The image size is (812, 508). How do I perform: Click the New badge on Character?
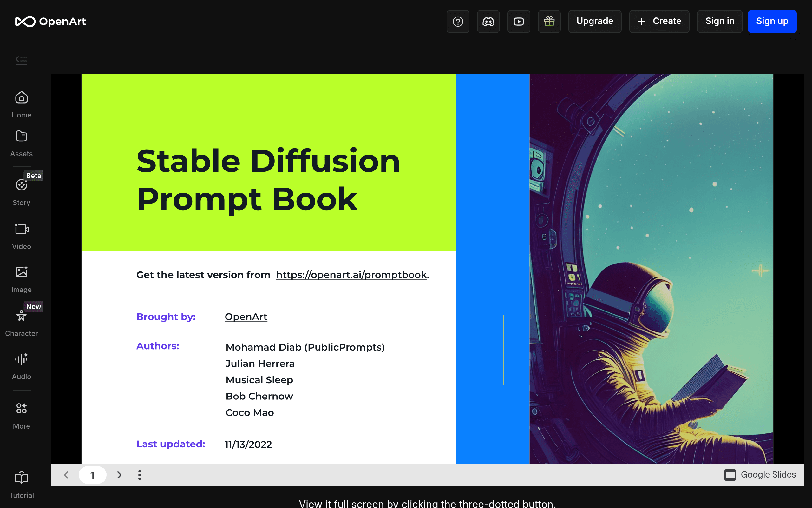pyautogui.click(x=34, y=306)
